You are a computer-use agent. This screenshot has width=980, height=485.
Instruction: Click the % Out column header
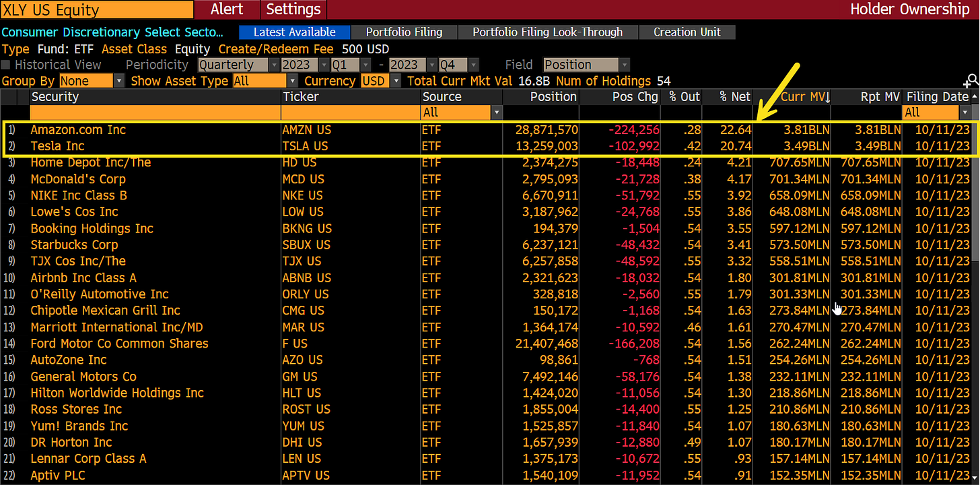click(685, 96)
